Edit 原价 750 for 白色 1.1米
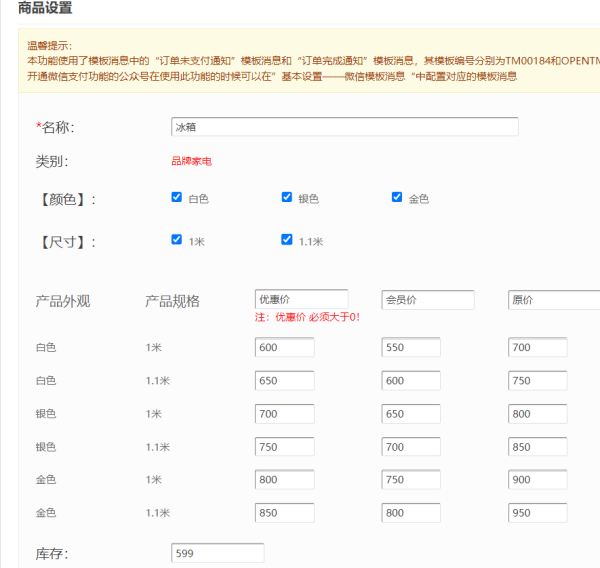 [538, 380]
